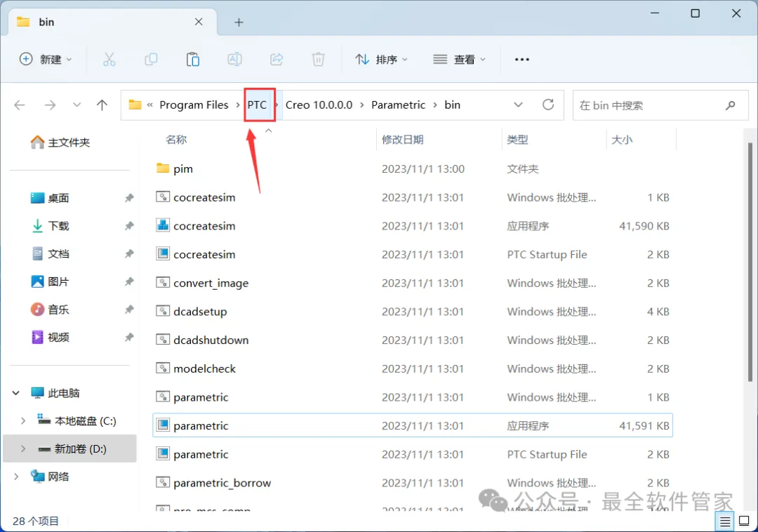Switch to details view icon
Screen dimensions: 758x532
click(x=724, y=521)
